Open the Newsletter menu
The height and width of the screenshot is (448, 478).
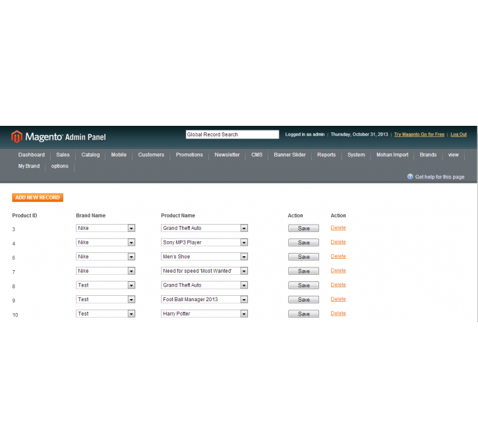(227, 155)
